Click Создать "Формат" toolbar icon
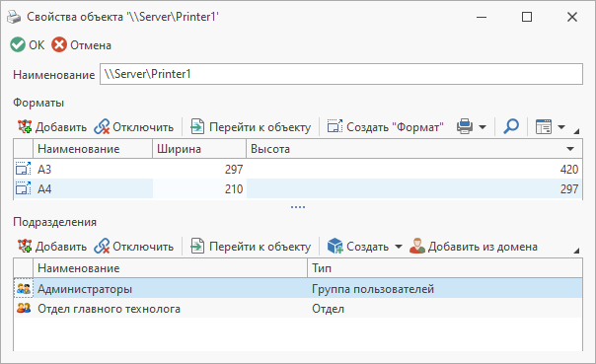The image size is (596, 364). [335, 127]
